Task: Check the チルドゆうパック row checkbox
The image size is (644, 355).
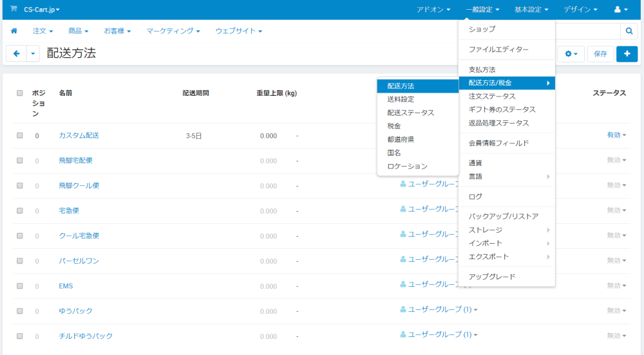Action: click(x=20, y=336)
